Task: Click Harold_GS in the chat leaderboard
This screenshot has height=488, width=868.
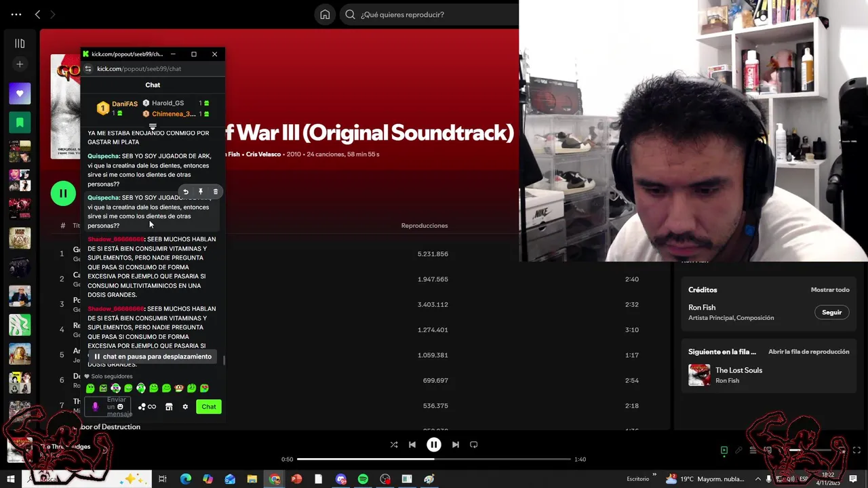Action: [x=167, y=103]
